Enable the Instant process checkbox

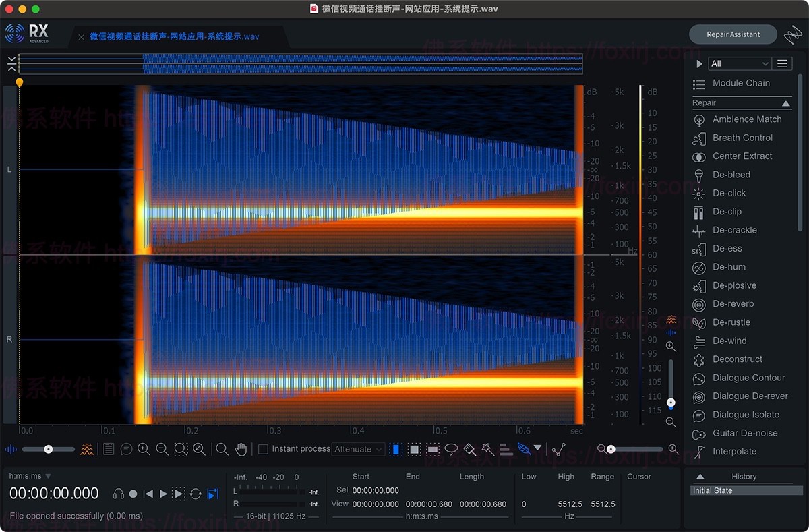[262, 448]
